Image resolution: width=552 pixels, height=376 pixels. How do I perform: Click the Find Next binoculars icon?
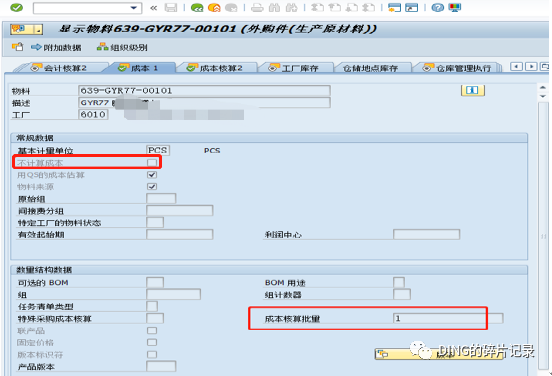(x=291, y=7)
